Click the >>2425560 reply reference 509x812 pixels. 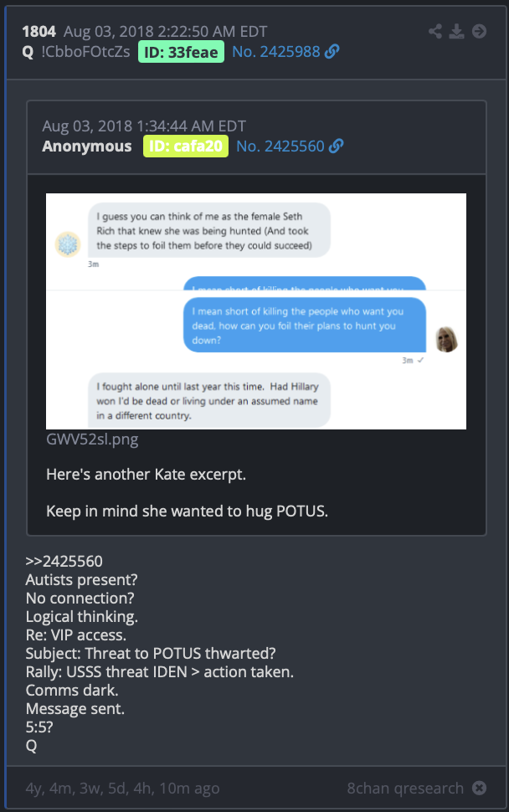[x=64, y=561]
